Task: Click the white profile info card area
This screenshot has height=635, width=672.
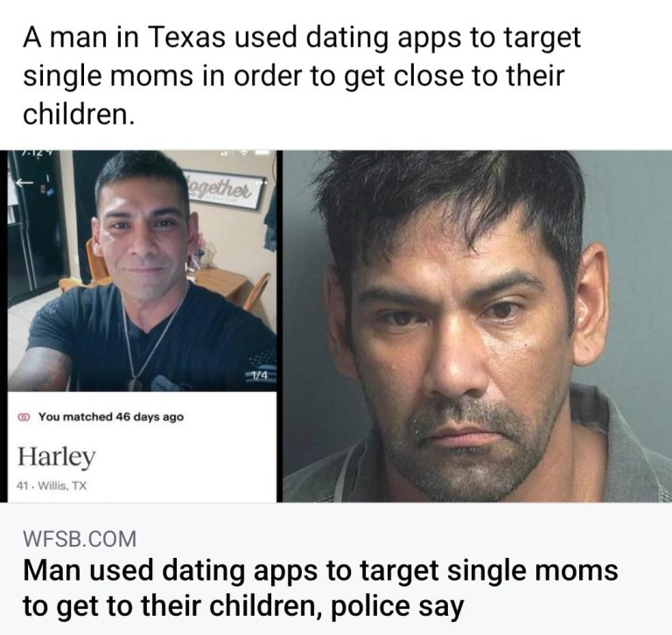Action: 142,447
